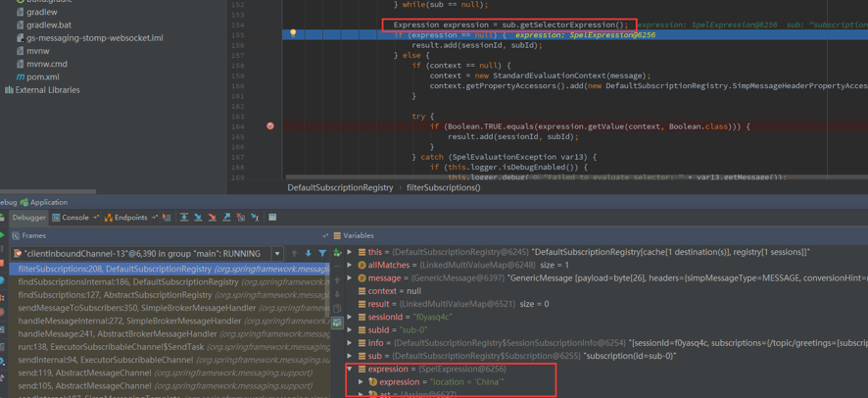Select the handleMessage:241 stack frame
Screen dimensions: 868x398
[118, 334]
